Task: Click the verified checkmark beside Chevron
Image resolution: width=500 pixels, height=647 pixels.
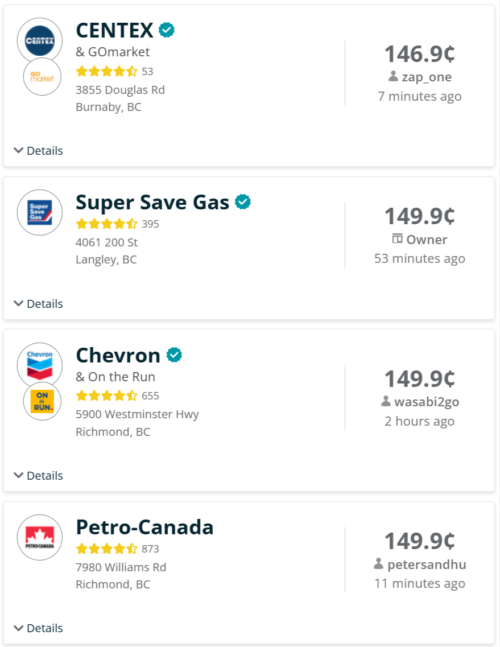Action: click(x=174, y=355)
